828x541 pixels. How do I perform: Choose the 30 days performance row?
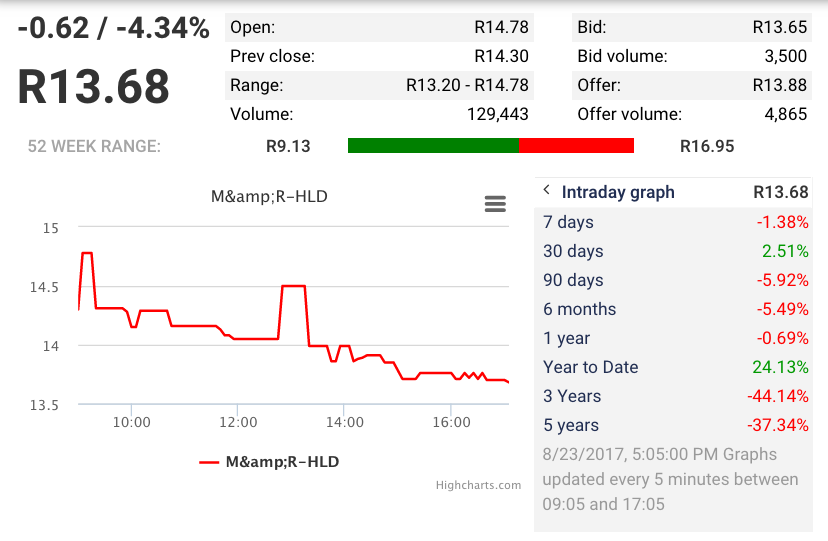675,251
